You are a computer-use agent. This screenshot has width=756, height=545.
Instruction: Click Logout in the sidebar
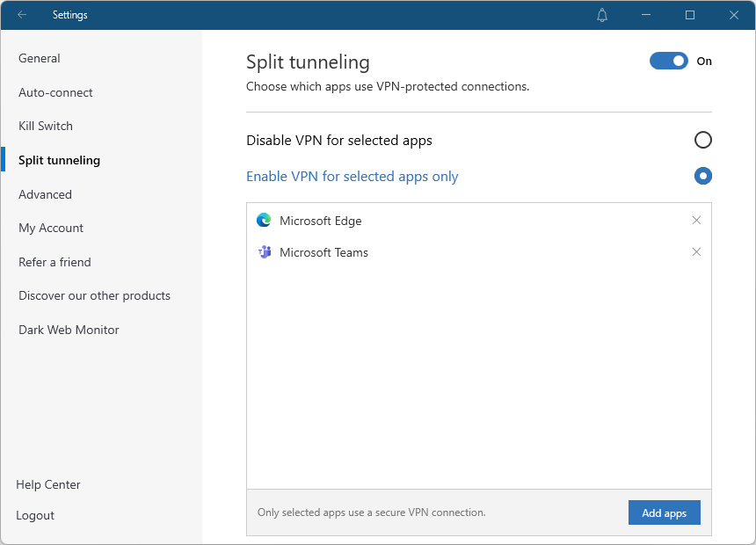tap(35, 515)
